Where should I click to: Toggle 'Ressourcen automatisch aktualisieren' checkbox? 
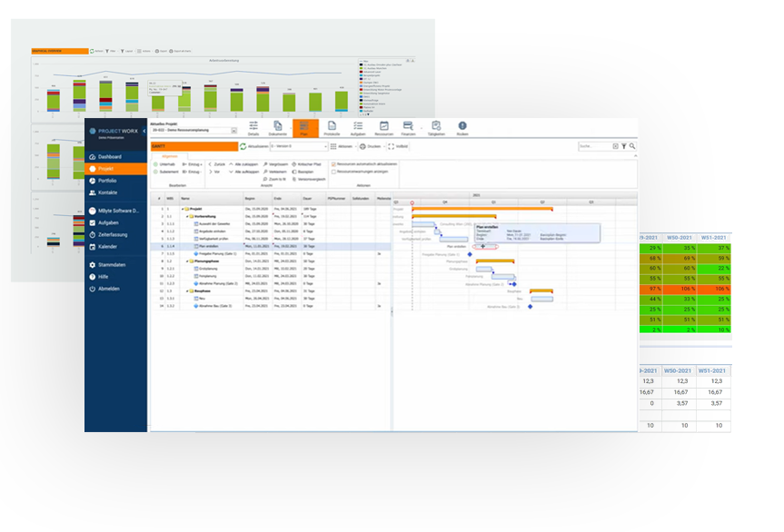333,163
